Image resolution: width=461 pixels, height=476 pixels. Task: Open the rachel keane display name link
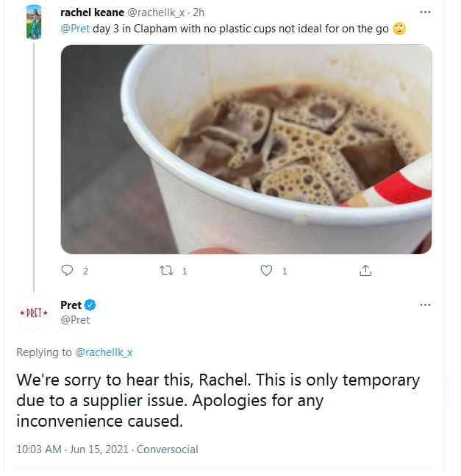[x=93, y=13]
